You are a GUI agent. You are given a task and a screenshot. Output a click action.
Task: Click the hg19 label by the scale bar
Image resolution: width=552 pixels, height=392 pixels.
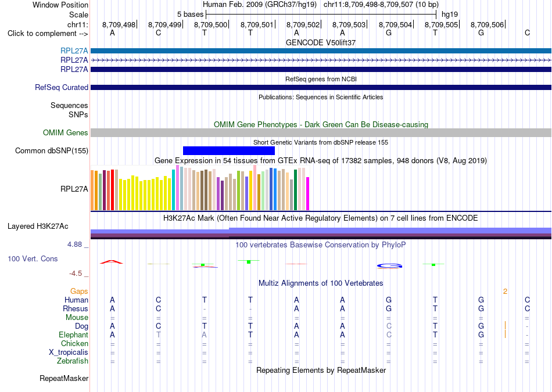coord(450,15)
